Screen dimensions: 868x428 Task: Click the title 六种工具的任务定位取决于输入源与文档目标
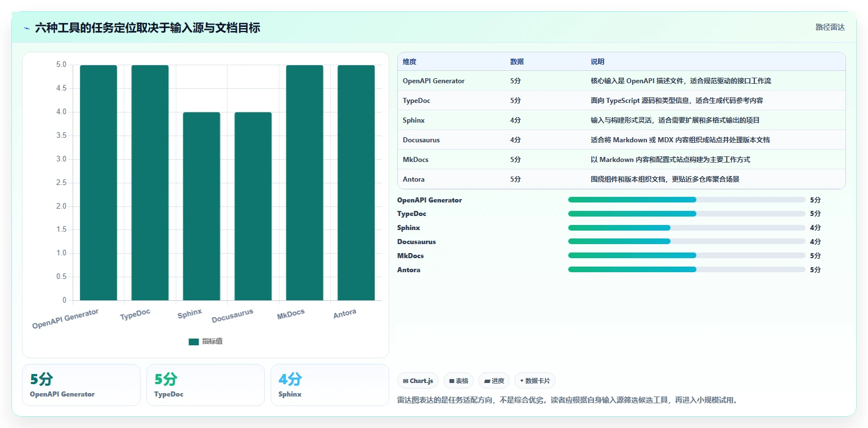click(x=147, y=28)
